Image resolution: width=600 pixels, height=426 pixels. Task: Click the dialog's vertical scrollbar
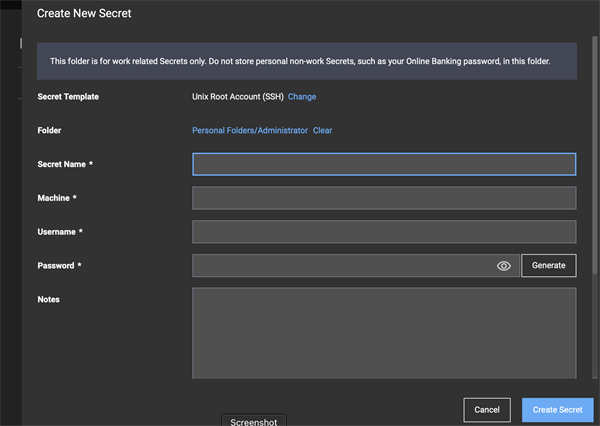(595, 155)
